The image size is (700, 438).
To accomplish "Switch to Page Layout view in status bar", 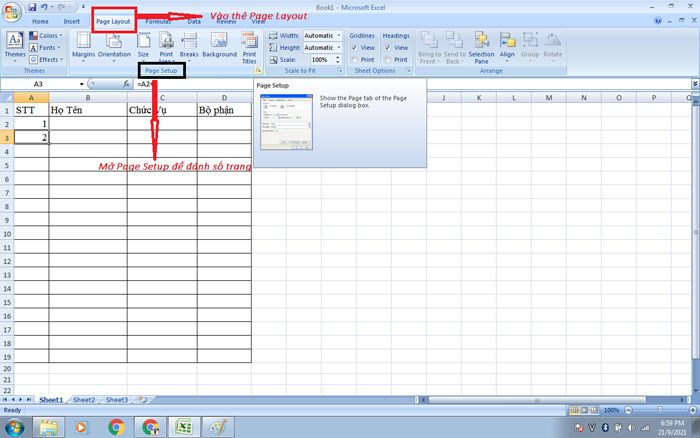I will 584,410.
